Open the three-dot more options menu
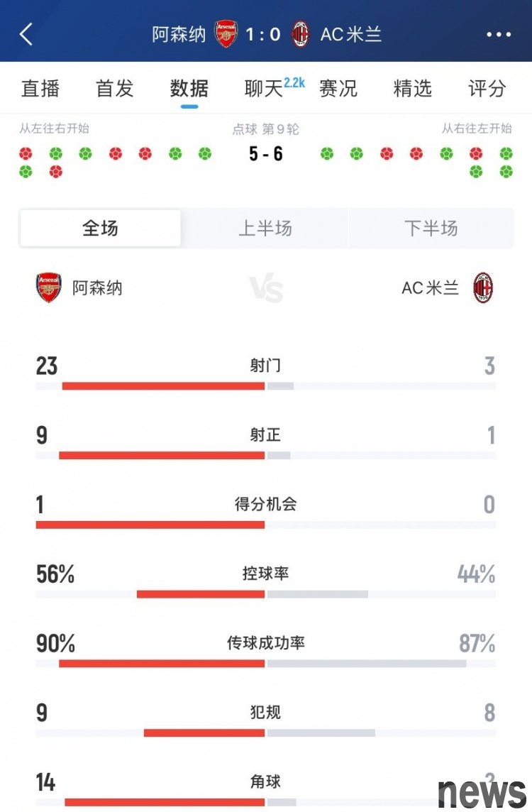Screen dimensions: 532x812 [x=499, y=35]
